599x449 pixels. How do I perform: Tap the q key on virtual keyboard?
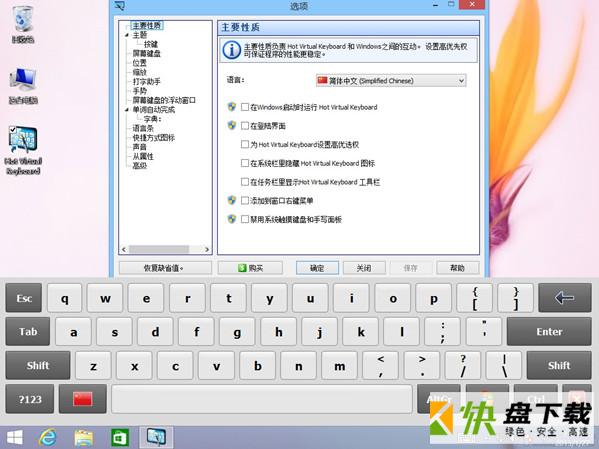pos(65,298)
